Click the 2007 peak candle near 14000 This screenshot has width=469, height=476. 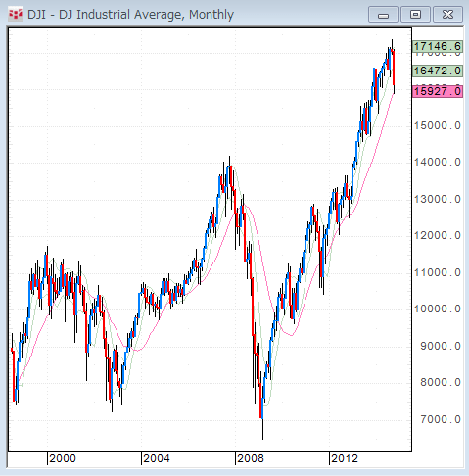(229, 167)
